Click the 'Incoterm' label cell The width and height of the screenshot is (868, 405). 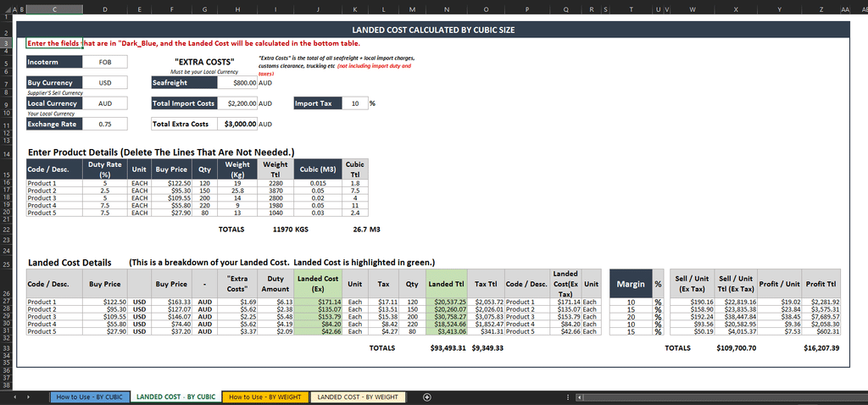pyautogui.click(x=55, y=62)
